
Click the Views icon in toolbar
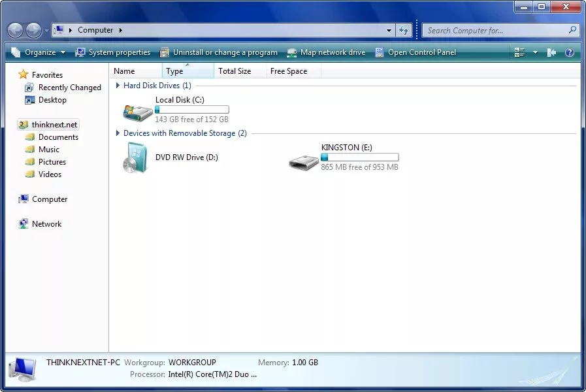520,52
